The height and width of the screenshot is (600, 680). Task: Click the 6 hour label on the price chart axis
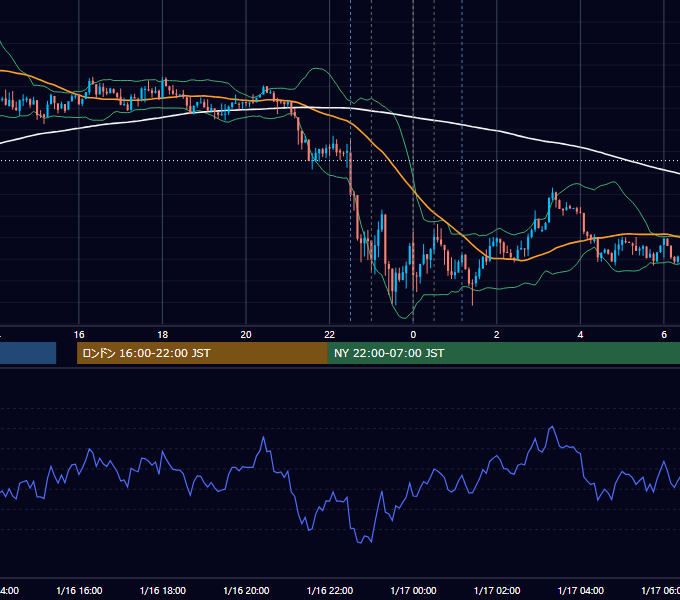tap(664, 335)
